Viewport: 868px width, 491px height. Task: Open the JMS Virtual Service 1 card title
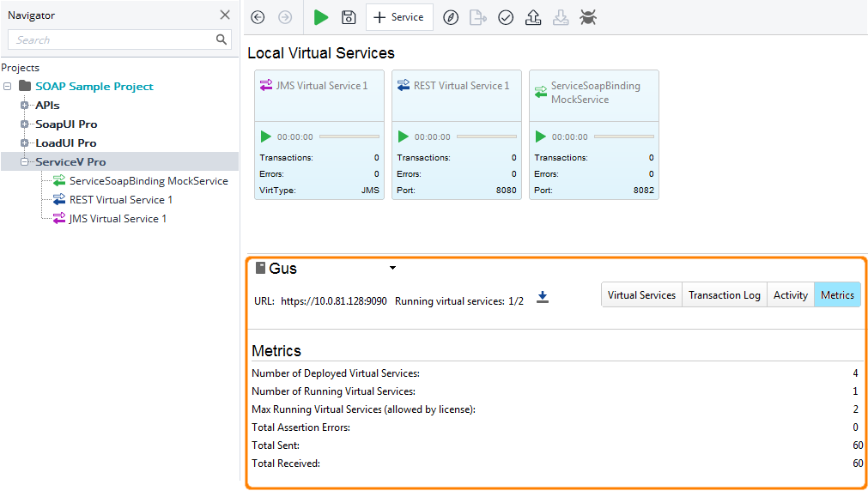pyautogui.click(x=322, y=86)
